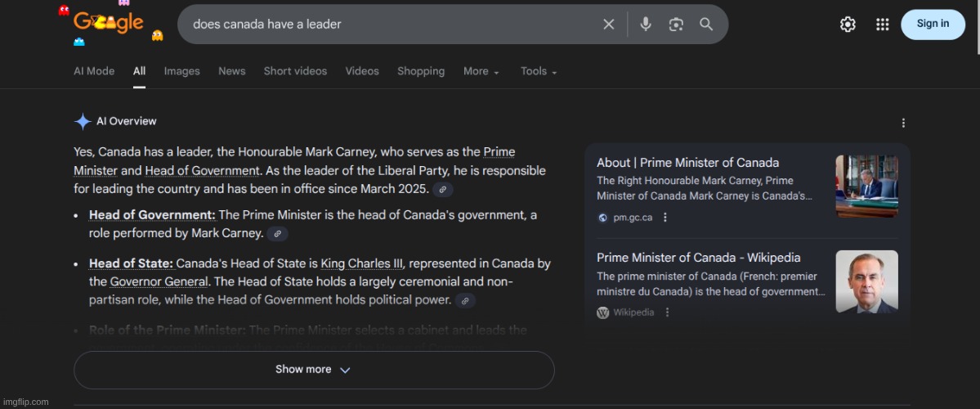The image size is (980, 409).
Task: Switch to the Images tab
Action: coord(181,71)
